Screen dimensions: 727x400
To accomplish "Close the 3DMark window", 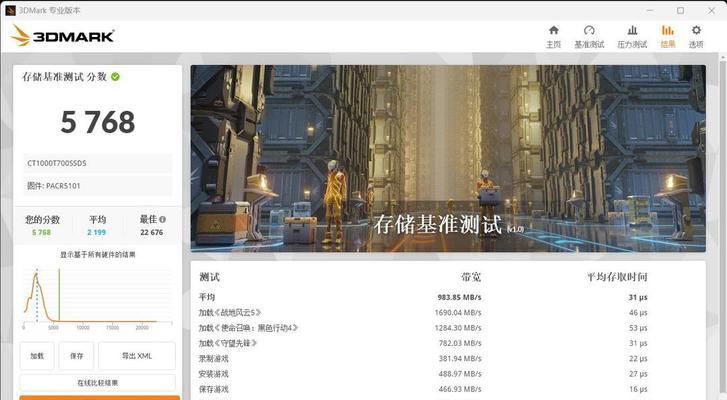I will click(711, 10).
